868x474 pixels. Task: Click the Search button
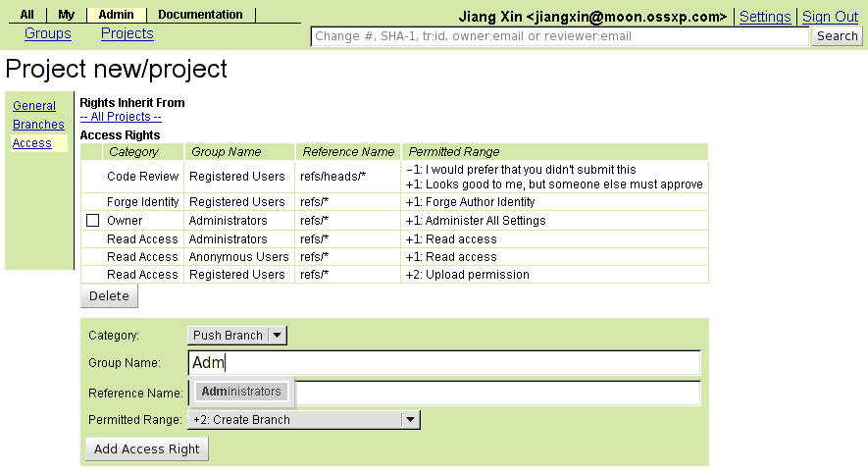[x=837, y=36]
